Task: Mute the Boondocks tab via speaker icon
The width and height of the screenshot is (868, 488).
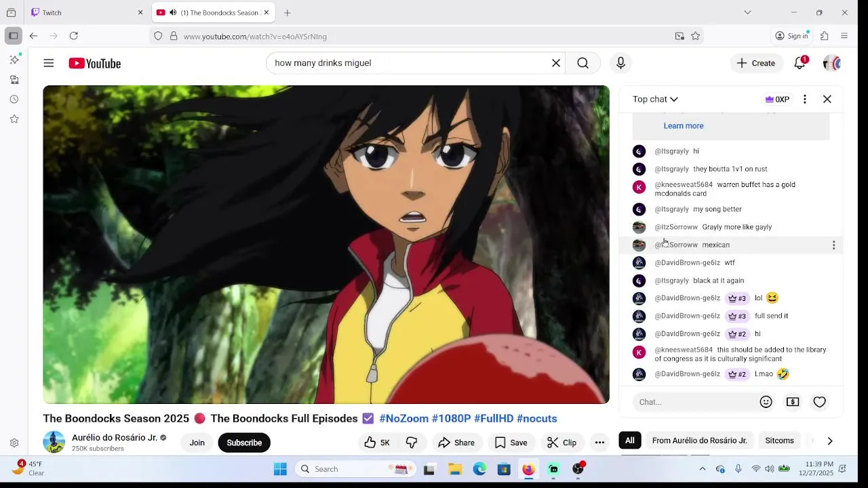Action: pyautogui.click(x=173, y=12)
